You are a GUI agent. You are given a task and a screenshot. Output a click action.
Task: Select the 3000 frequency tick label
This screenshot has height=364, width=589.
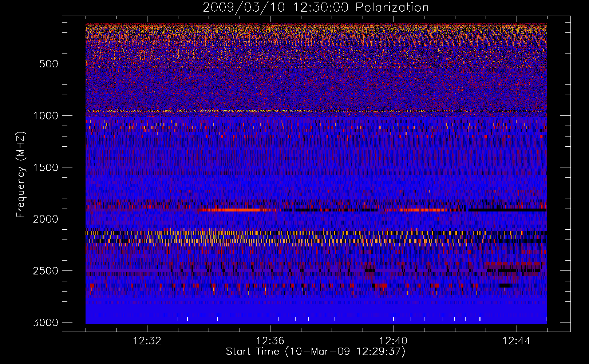click(x=46, y=323)
